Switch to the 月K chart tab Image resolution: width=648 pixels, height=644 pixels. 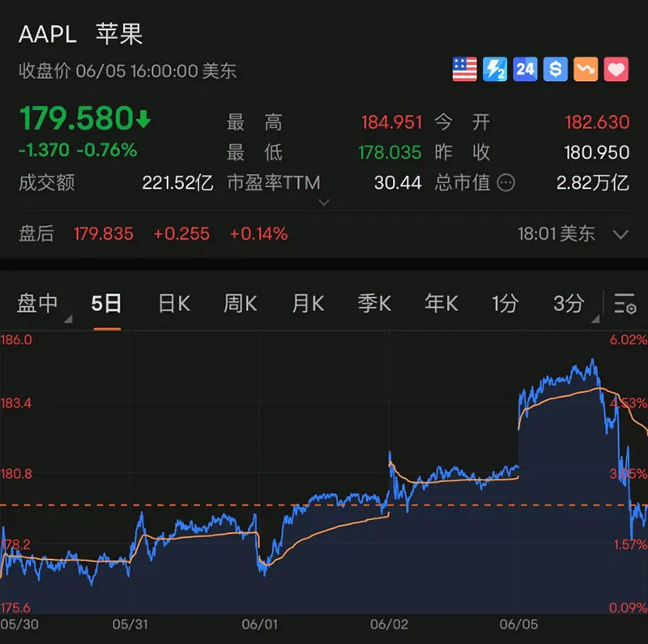309,304
